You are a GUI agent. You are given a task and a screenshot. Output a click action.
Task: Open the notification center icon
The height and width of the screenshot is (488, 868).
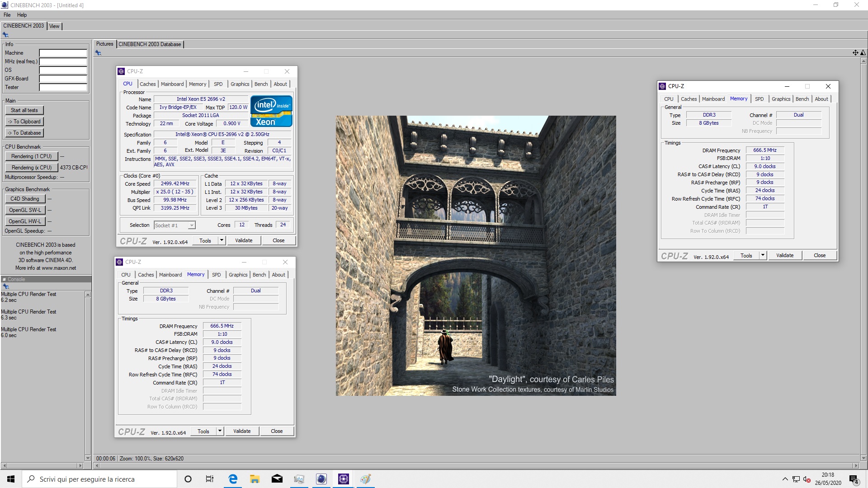point(854,479)
